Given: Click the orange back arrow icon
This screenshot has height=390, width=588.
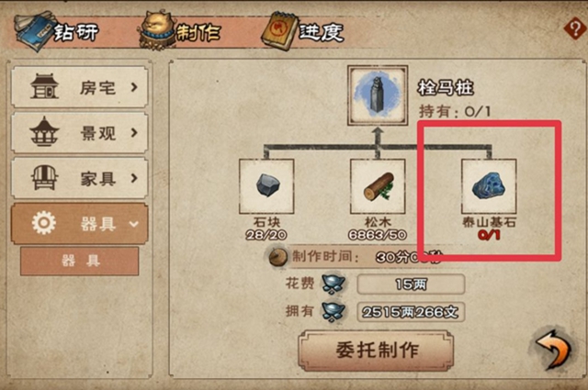Looking at the screenshot, I should tap(554, 349).
